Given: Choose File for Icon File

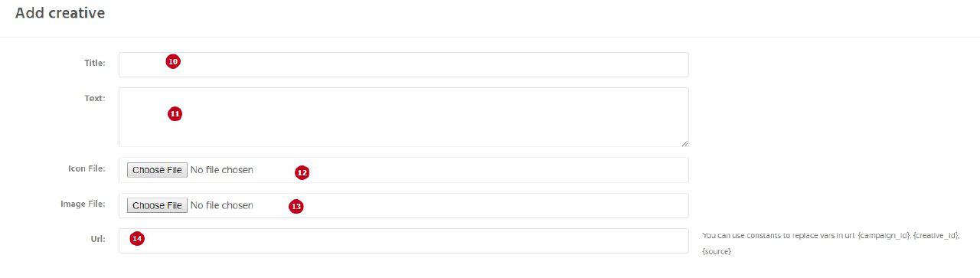Looking at the screenshot, I should tap(156, 170).
